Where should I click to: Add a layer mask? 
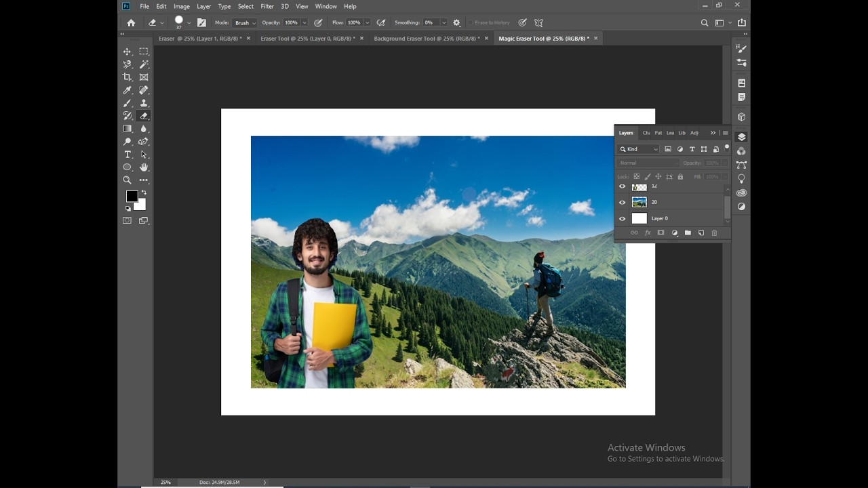click(x=660, y=233)
